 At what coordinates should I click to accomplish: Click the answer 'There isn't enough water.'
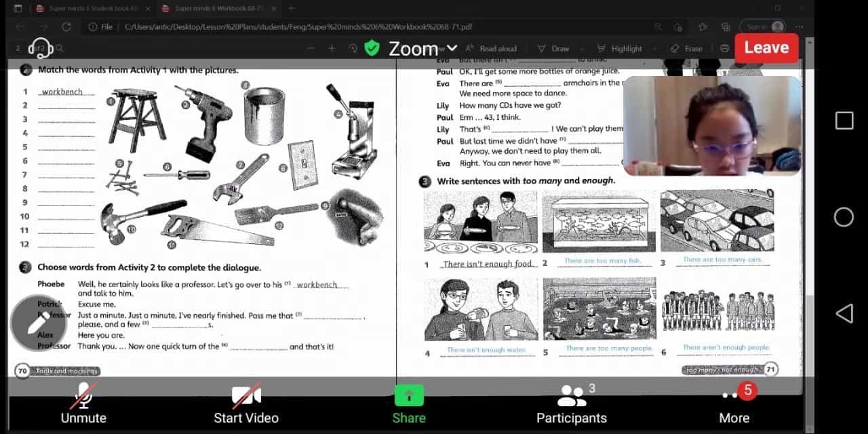[486, 351]
